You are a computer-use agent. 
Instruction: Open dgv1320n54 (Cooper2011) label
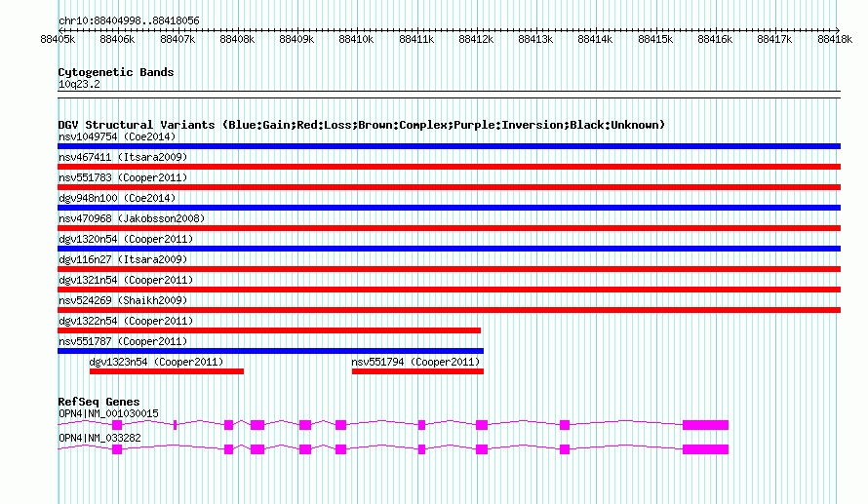tap(126, 239)
